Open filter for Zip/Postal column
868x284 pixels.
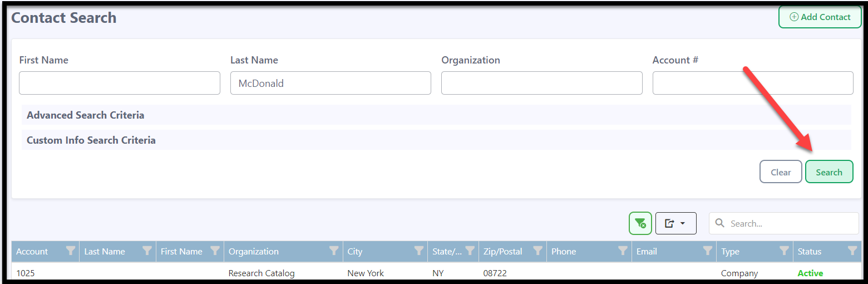pyautogui.click(x=538, y=251)
